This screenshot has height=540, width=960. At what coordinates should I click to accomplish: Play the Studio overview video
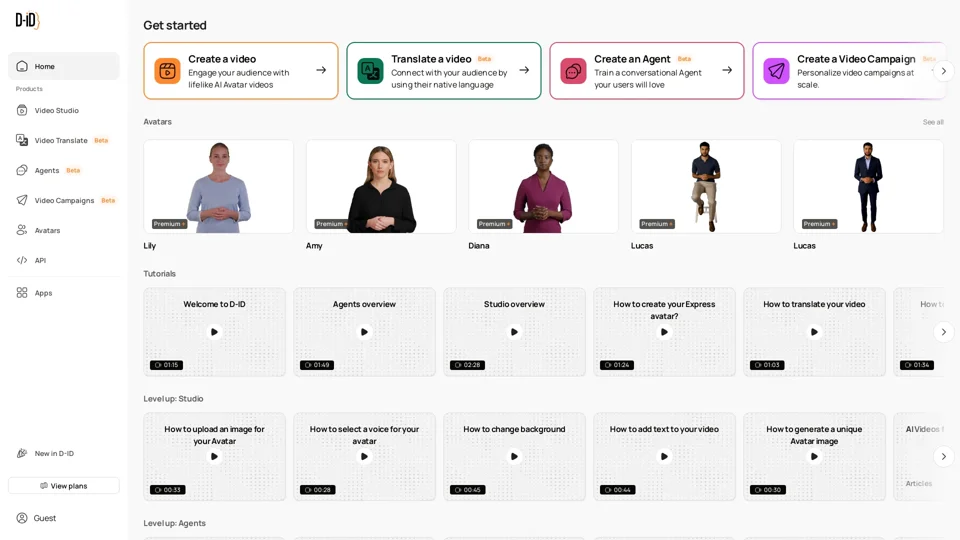pyautogui.click(x=514, y=332)
